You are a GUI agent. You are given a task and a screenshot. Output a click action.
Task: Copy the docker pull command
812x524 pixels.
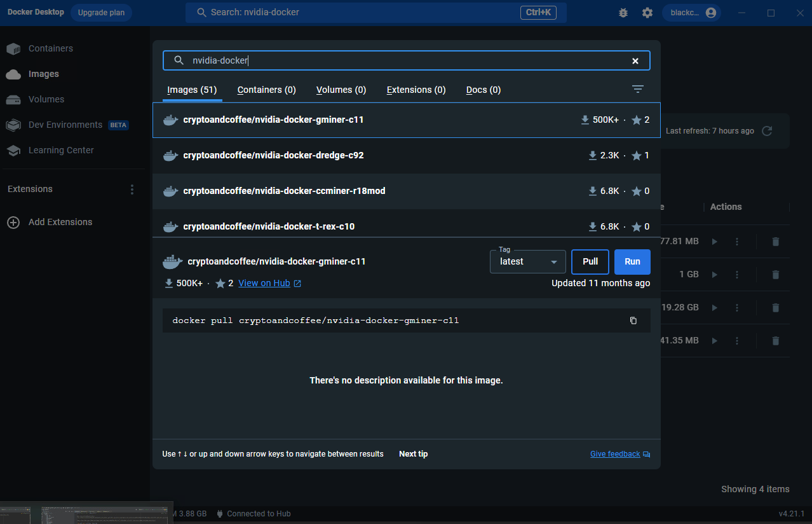click(x=633, y=321)
